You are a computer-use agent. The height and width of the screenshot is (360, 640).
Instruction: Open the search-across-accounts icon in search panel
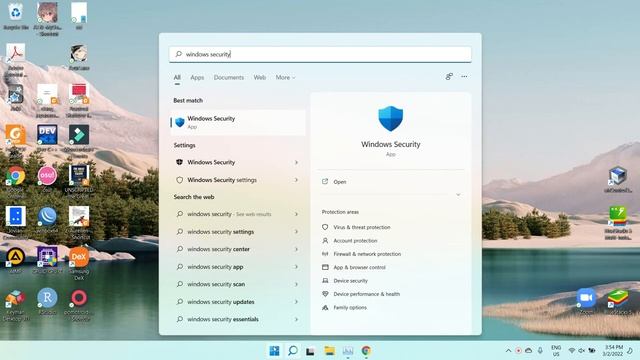tap(449, 76)
